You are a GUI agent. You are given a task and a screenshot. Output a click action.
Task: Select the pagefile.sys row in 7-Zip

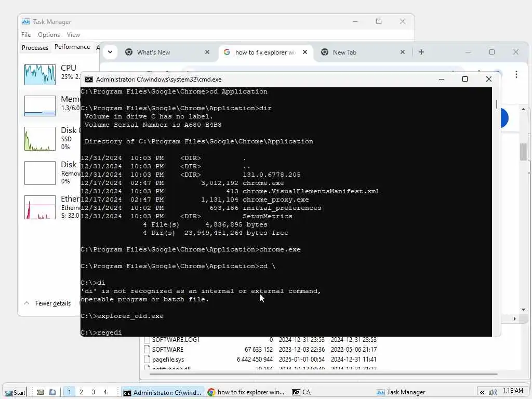click(x=260, y=360)
